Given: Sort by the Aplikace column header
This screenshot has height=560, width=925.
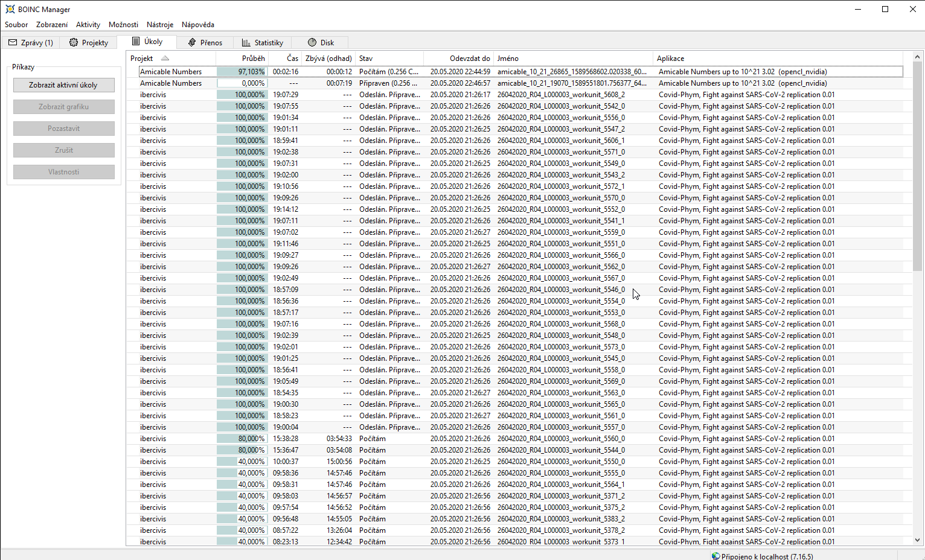Looking at the screenshot, I should point(779,59).
